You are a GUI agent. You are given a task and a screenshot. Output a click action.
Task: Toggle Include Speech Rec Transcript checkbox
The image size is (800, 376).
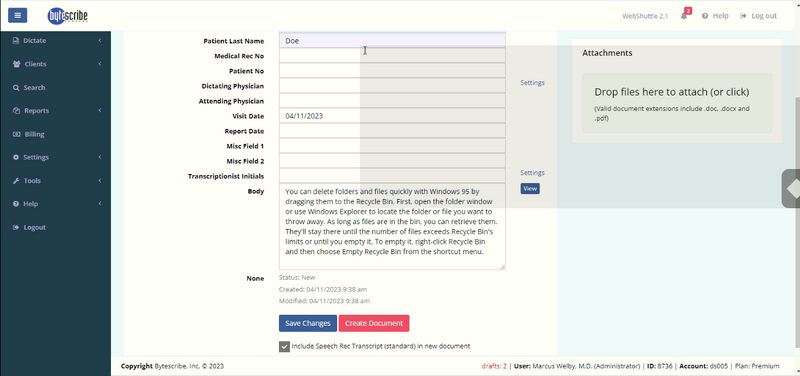(x=284, y=346)
